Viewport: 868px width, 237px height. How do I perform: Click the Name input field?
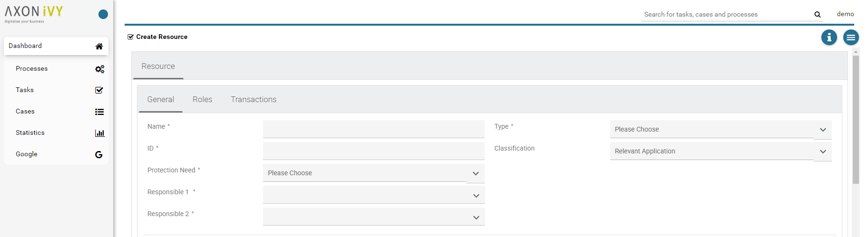(x=373, y=129)
